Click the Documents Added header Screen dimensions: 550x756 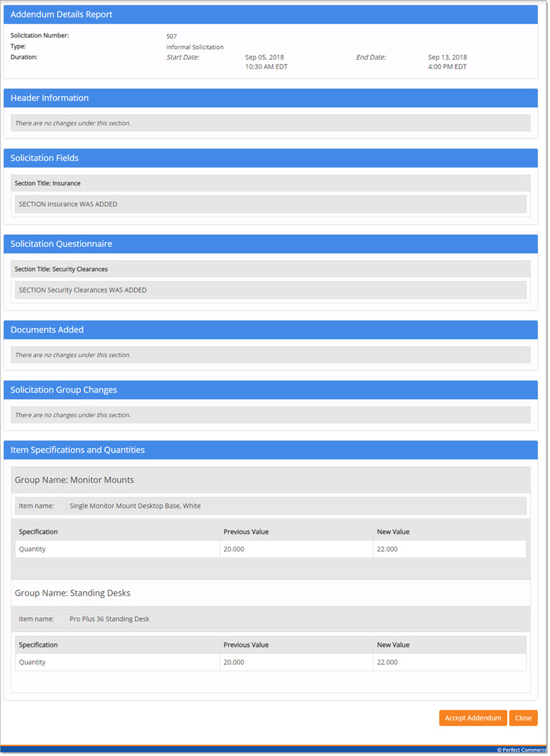click(270, 330)
